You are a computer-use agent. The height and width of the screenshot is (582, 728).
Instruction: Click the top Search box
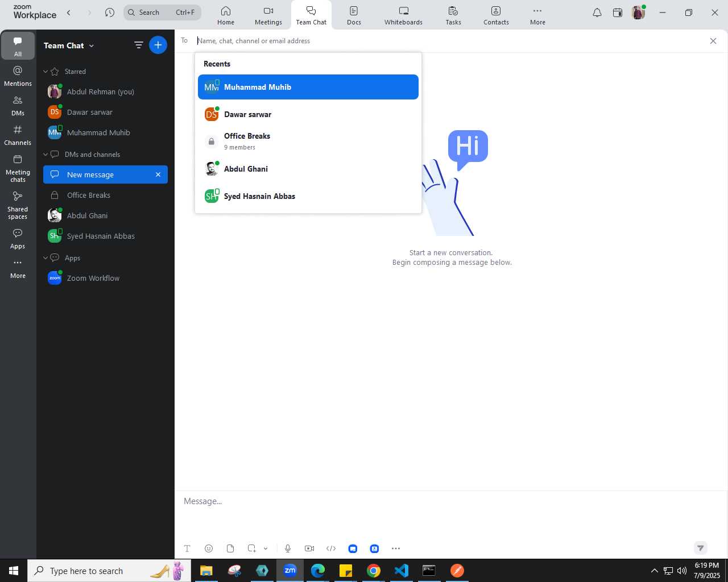click(163, 13)
